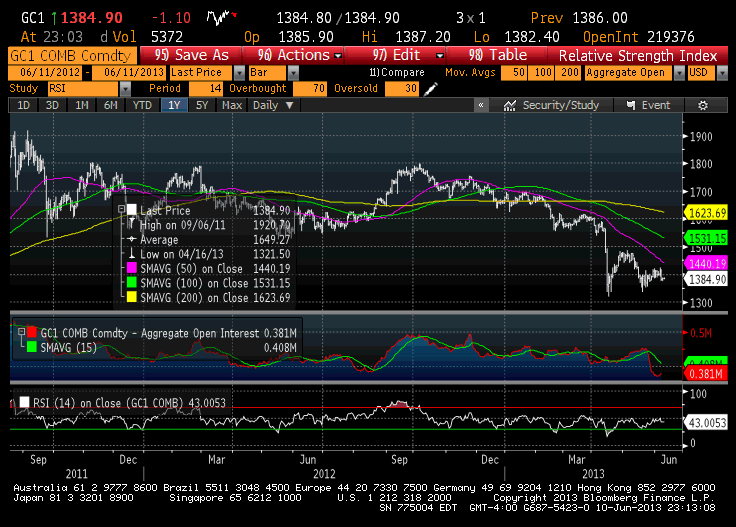736x527 pixels.
Task: Click the Low marker icon in legend
Action: pyautogui.click(x=131, y=254)
